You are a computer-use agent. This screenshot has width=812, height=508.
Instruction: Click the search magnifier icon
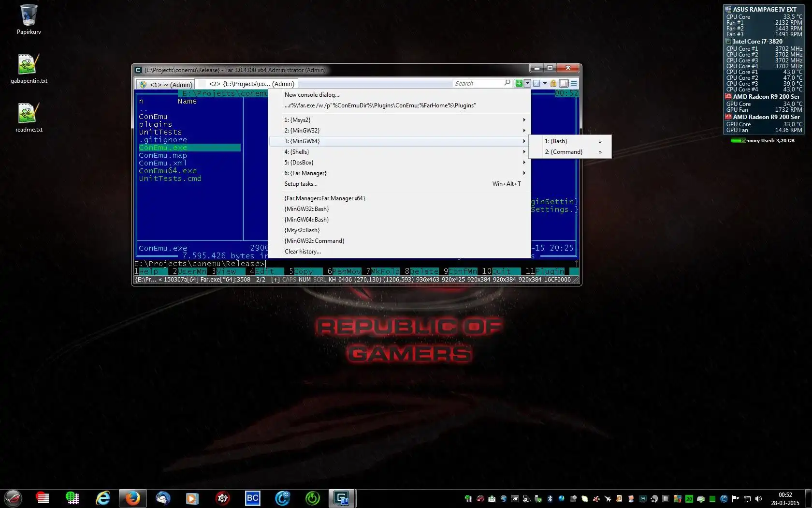507,83
